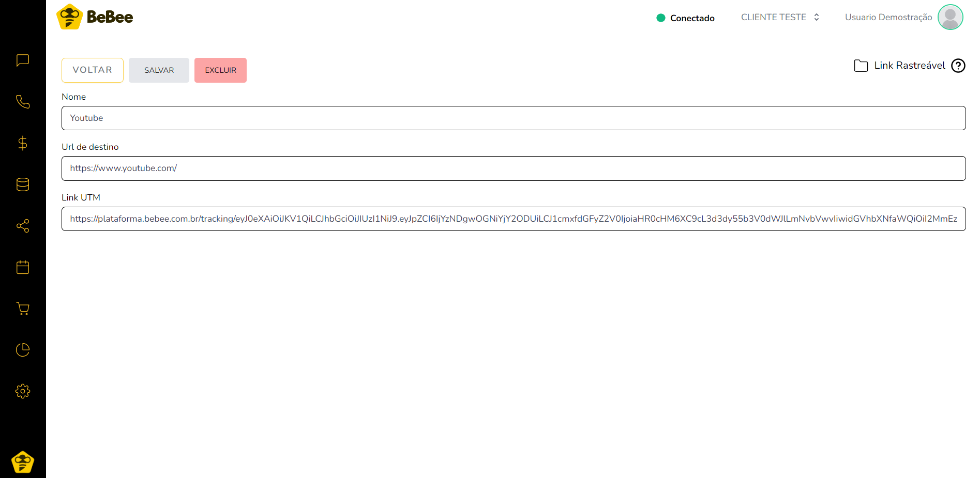This screenshot has height=478, width=980.
Task: Open the share network sidebar icon
Action: (x=23, y=226)
